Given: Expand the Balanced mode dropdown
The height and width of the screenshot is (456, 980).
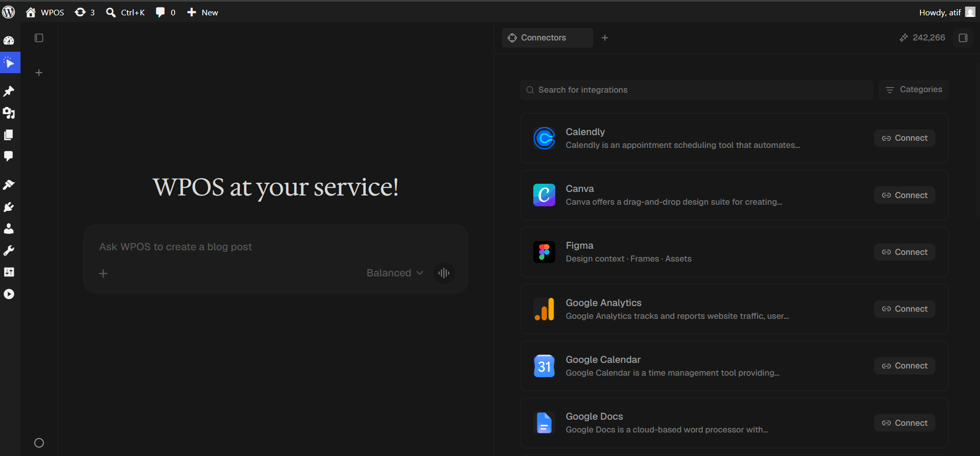Looking at the screenshot, I should [x=394, y=273].
